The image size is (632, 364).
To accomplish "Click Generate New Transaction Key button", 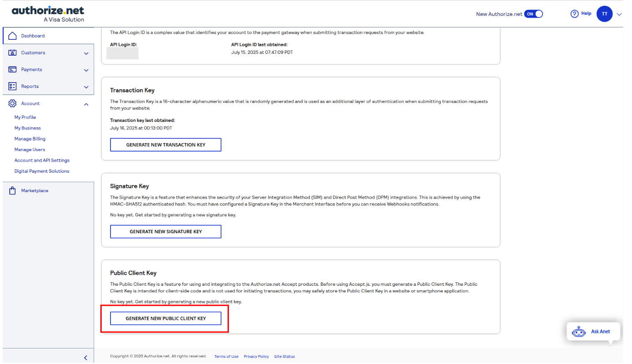I will point(166,145).
